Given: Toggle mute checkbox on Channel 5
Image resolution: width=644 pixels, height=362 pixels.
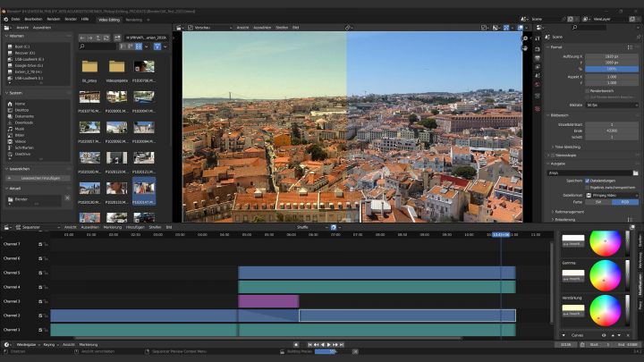Looking at the screenshot, I should pos(40,273).
